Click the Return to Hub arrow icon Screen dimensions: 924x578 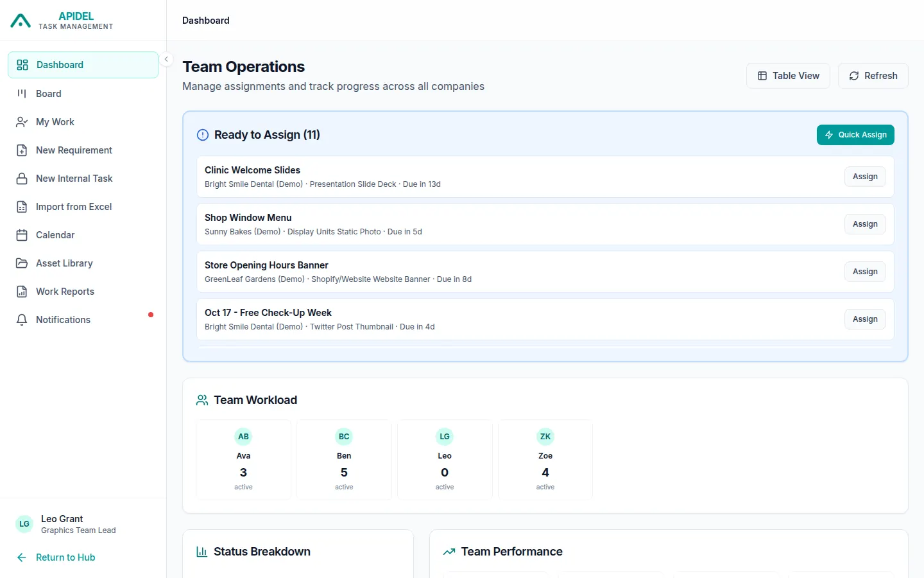[22, 557]
